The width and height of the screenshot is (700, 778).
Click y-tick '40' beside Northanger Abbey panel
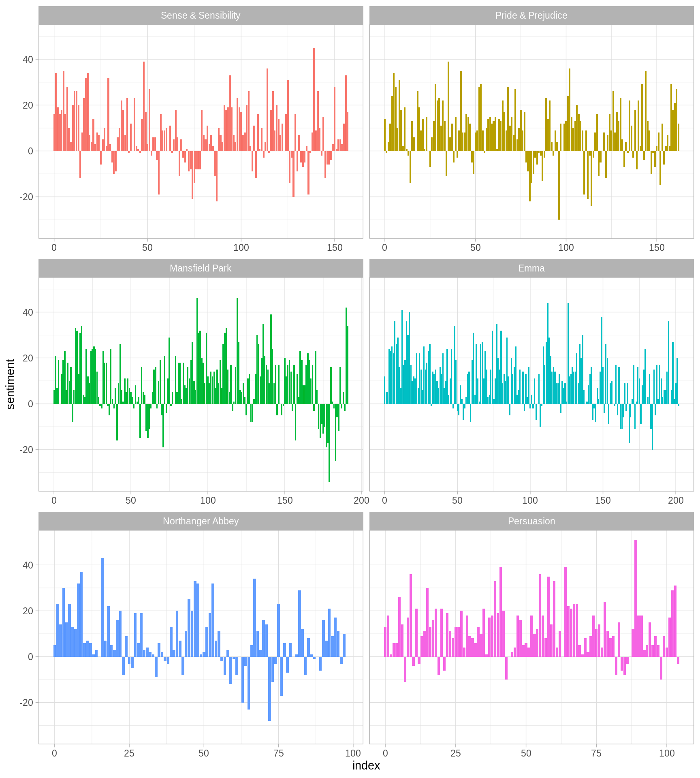28,565
